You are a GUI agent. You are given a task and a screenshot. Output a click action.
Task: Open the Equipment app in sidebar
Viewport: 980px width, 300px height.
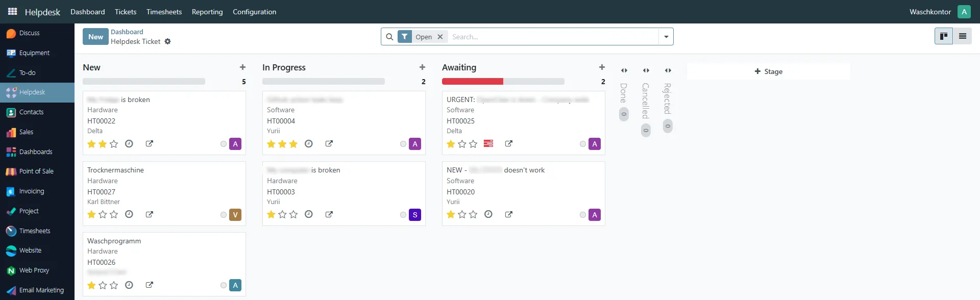tap(37, 53)
